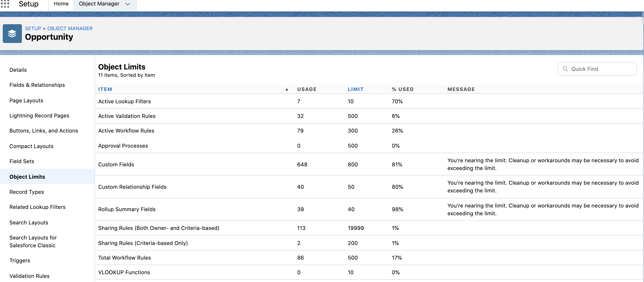The width and height of the screenshot is (644, 282).
Task: Click the App Launcher waffle icon
Action: click(x=5, y=4)
